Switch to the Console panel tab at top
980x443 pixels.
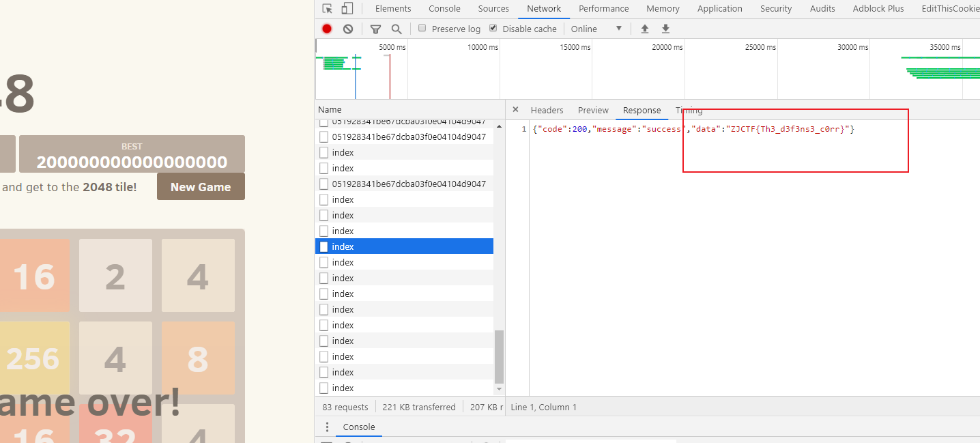[x=444, y=9]
